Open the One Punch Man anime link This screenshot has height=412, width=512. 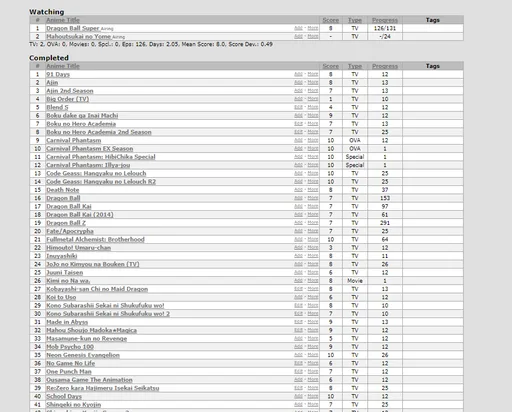(69, 372)
